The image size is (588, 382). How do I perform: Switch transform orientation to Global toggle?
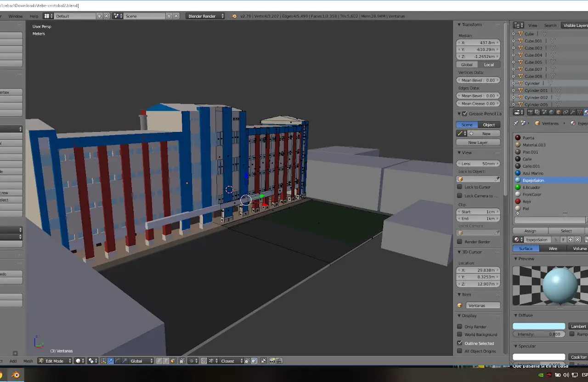[x=467, y=64]
